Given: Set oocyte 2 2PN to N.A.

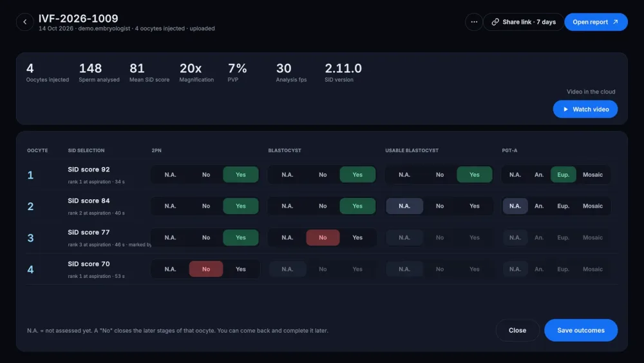Looking at the screenshot, I should point(170,206).
